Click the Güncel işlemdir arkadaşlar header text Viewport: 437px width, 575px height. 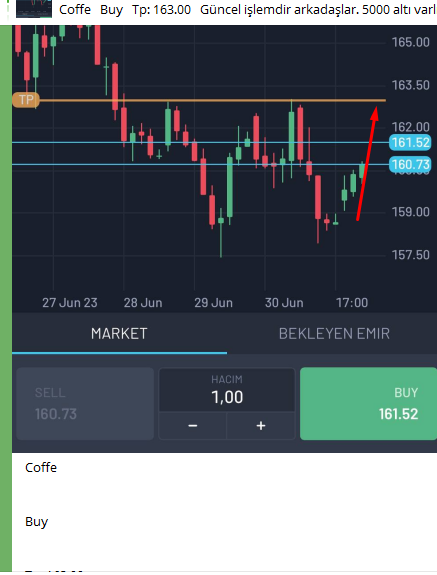pyautogui.click(x=279, y=10)
